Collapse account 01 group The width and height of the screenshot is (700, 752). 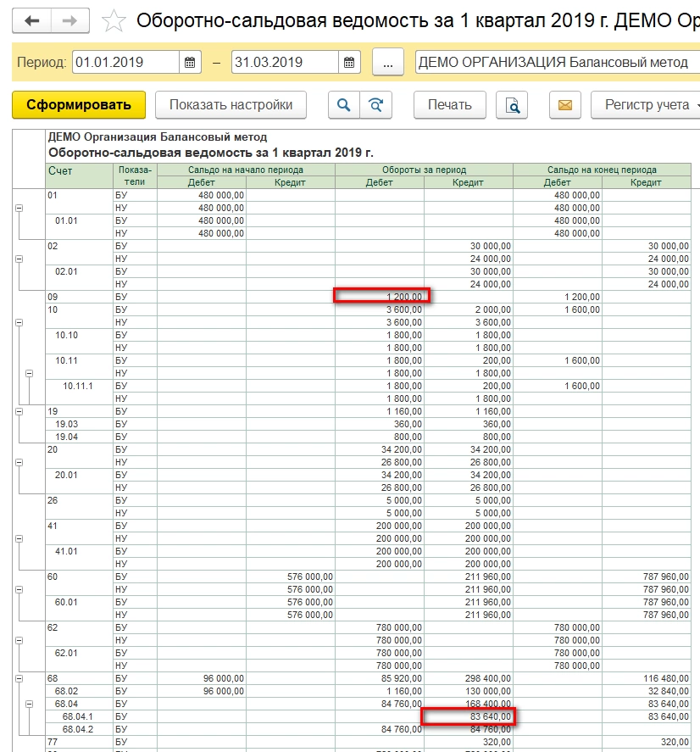(19, 207)
